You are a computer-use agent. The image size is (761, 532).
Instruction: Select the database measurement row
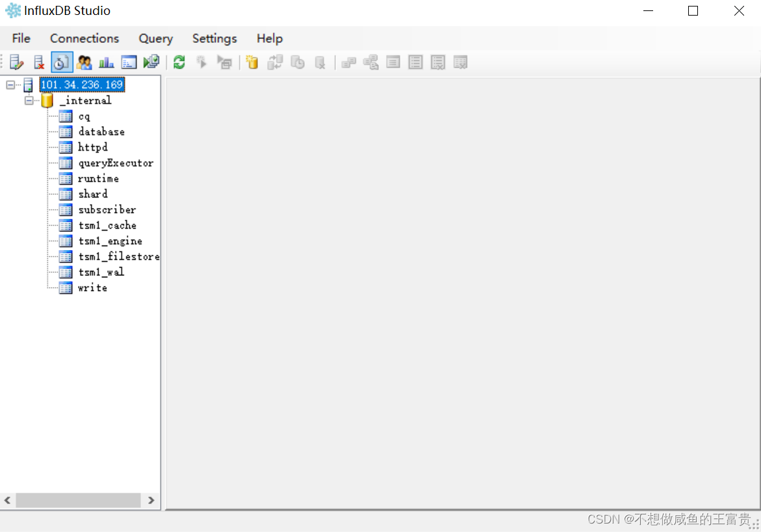[101, 132]
